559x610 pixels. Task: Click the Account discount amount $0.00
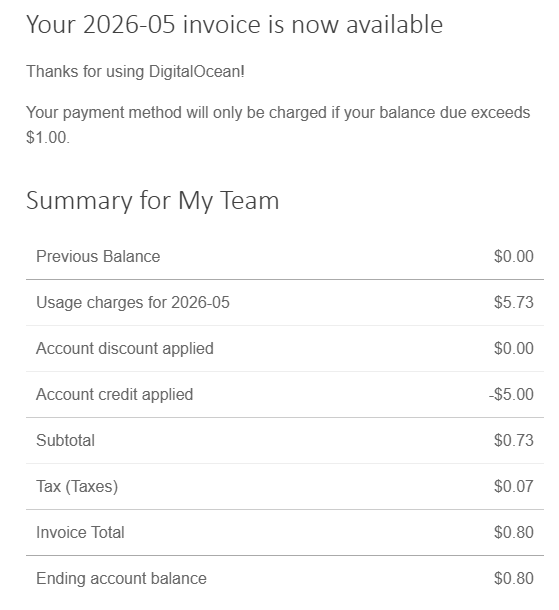pyautogui.click(x=513, y=349)
